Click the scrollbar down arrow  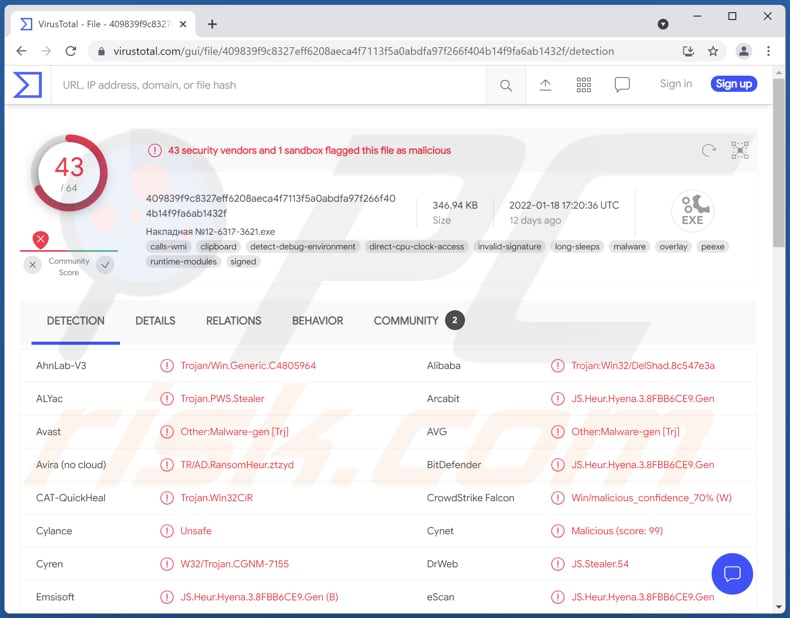[x=779, y=606]
